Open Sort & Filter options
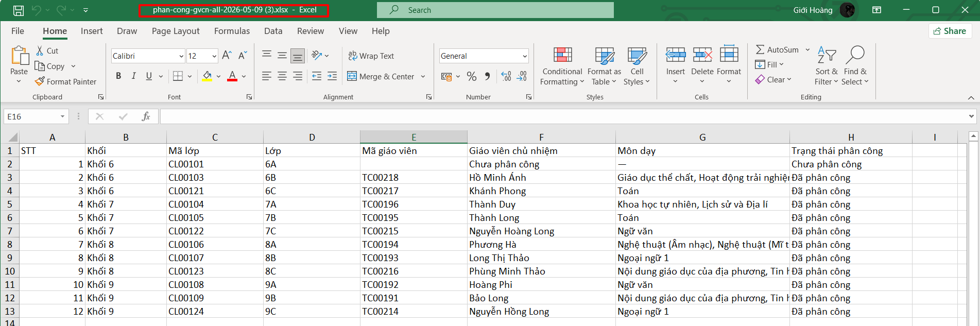 (827, 66)
